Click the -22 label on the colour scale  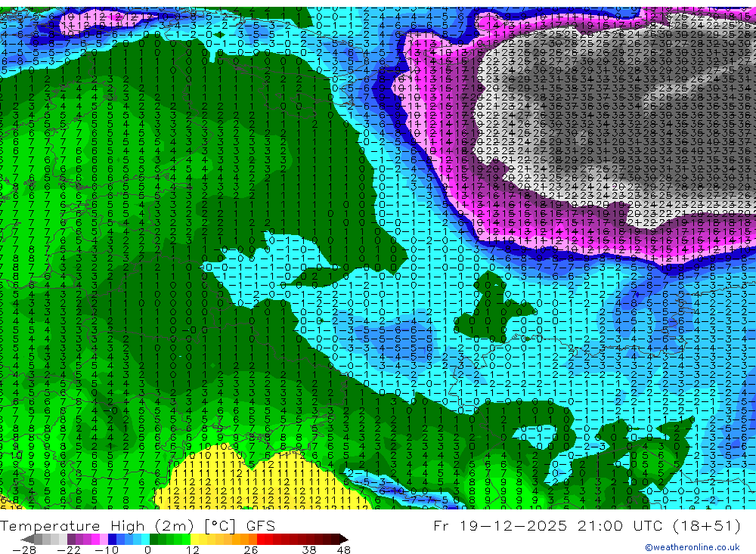[69, 549]
